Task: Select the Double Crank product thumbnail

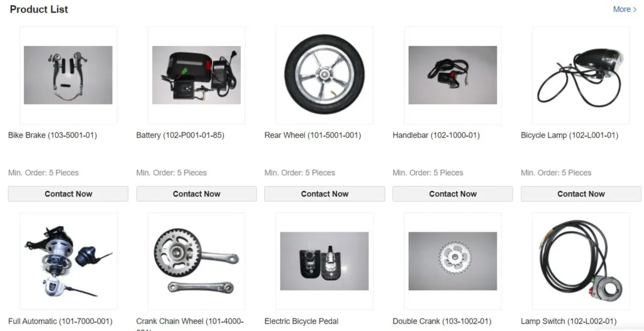Action: click(x=453, y=261)
